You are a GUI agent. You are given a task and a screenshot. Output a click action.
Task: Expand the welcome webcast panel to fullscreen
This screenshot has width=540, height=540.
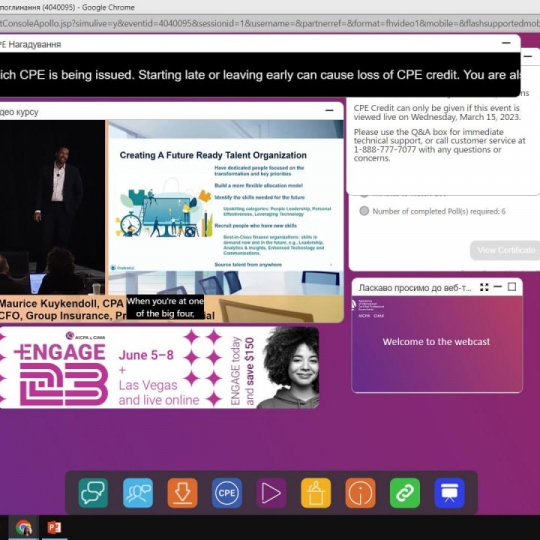pyautogui.click(x=484, y=287)
